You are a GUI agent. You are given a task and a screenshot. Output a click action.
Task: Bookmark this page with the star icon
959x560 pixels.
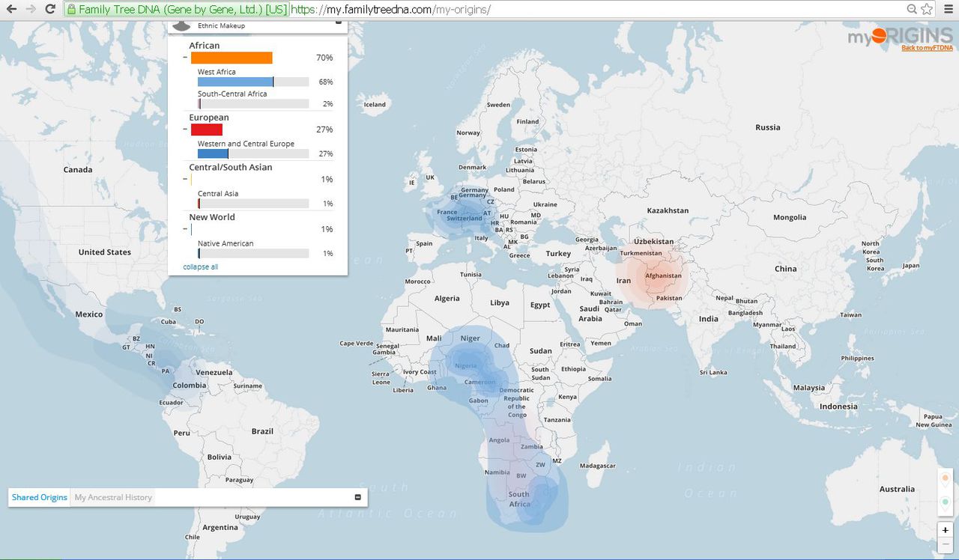coord(927,10)
